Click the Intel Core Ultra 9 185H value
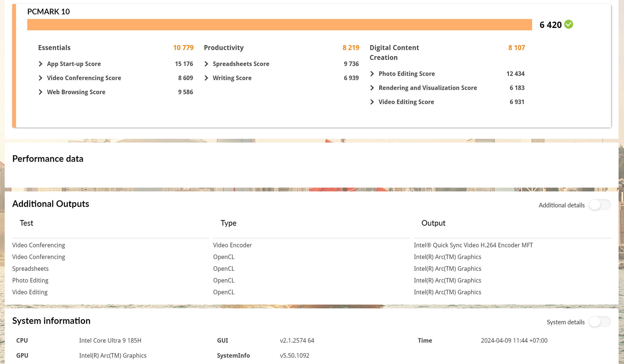This screenshot has width=624, height=364. (x=110, y=341)
